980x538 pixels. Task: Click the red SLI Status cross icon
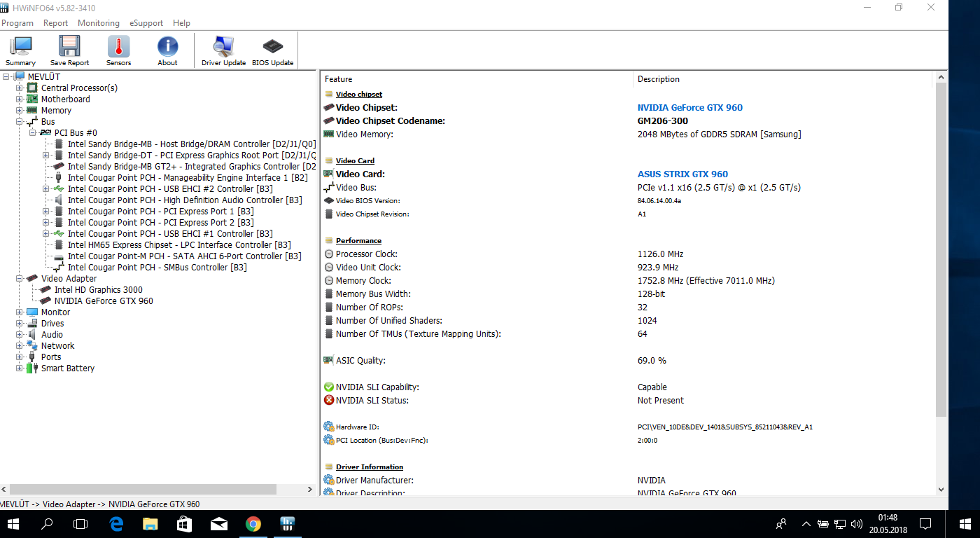tap(329, 400)
